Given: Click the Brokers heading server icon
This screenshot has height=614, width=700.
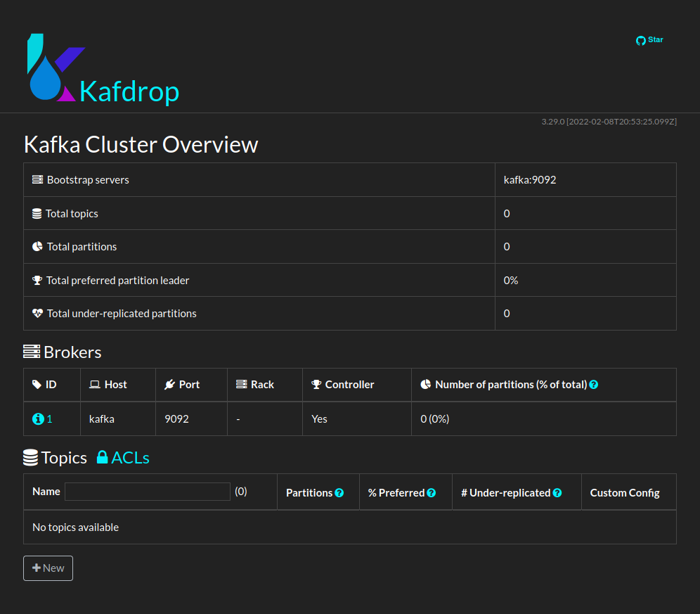Looking at the screenshot, I should [x=32, y=352].
